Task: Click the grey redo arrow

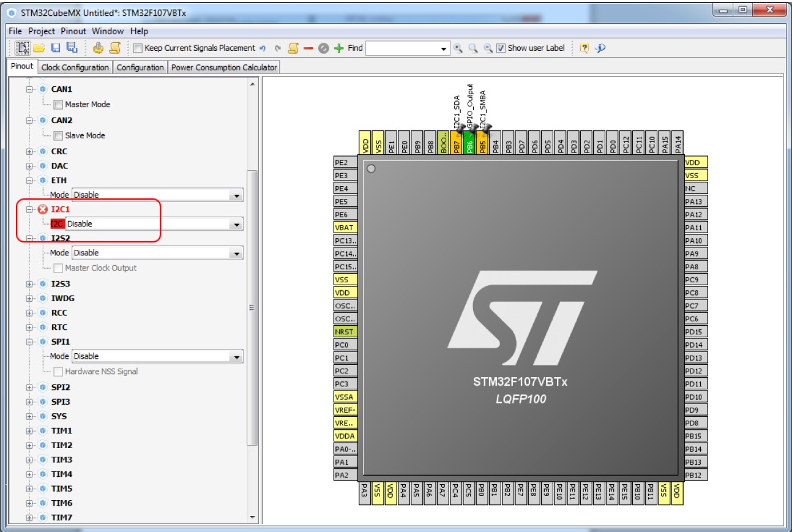Action: tap(277, 48)
